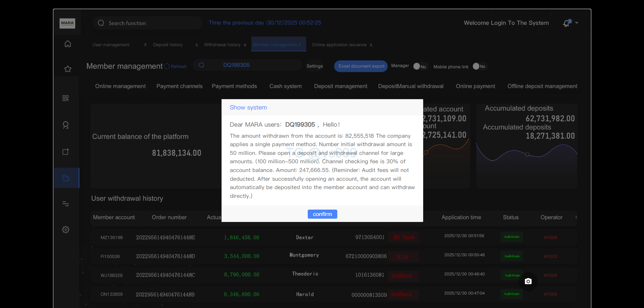Expand the dropdown arrow beside notification bell
Screen dimensions: 644x308
[577, 23]
